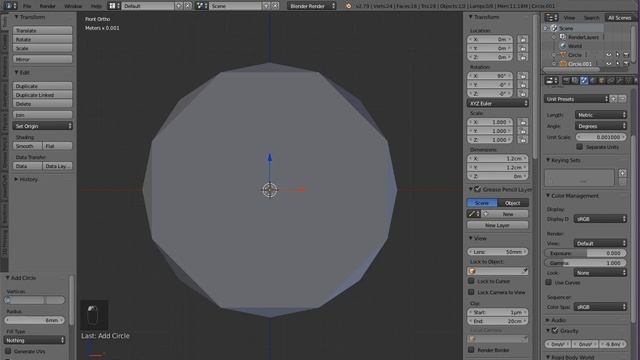Open the outliner Search menu
This screenshot has height=360, width=640.
(591, 18)
